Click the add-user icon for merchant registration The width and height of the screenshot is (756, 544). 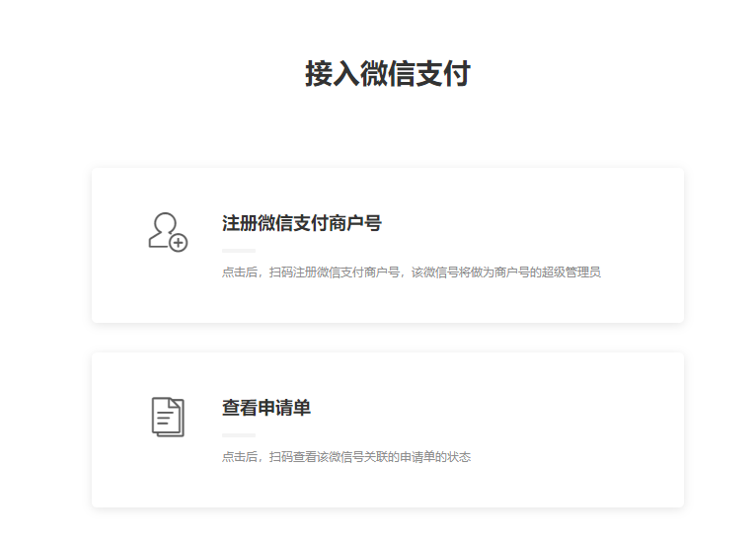(x=168, y=232)
